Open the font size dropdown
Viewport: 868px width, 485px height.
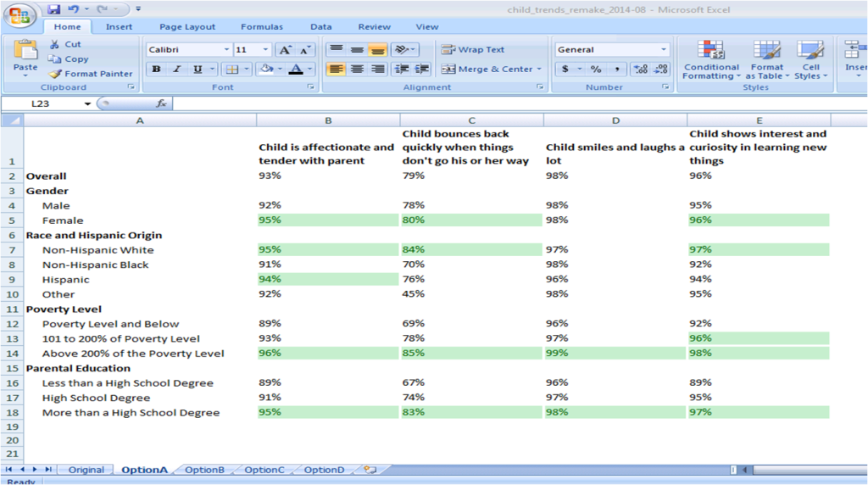click(265, 50)
